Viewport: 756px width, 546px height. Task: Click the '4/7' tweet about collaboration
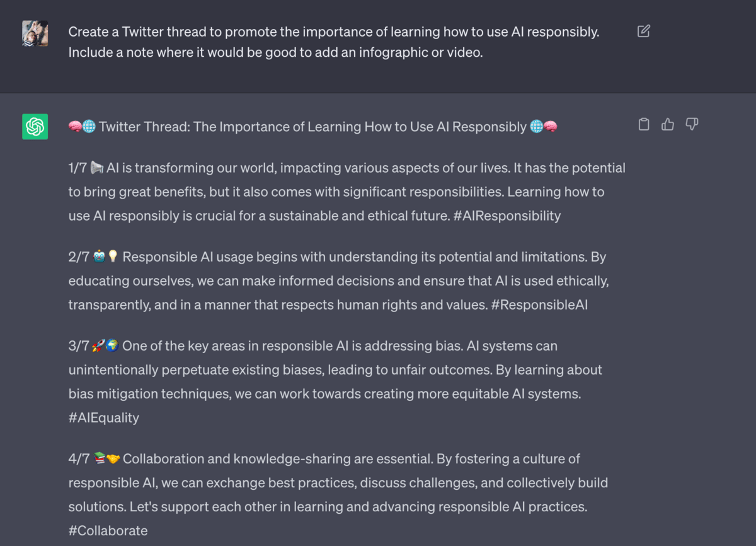pos(338,495)
